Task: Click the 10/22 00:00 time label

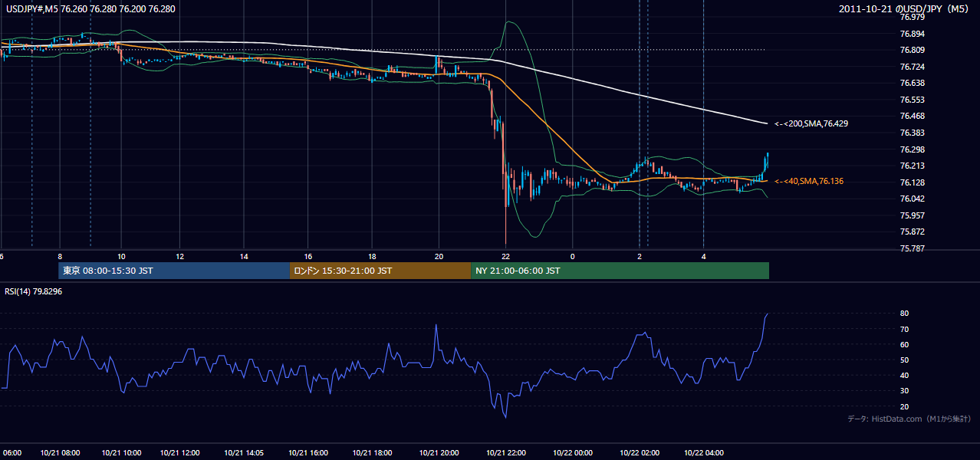Action: [572, 453]
